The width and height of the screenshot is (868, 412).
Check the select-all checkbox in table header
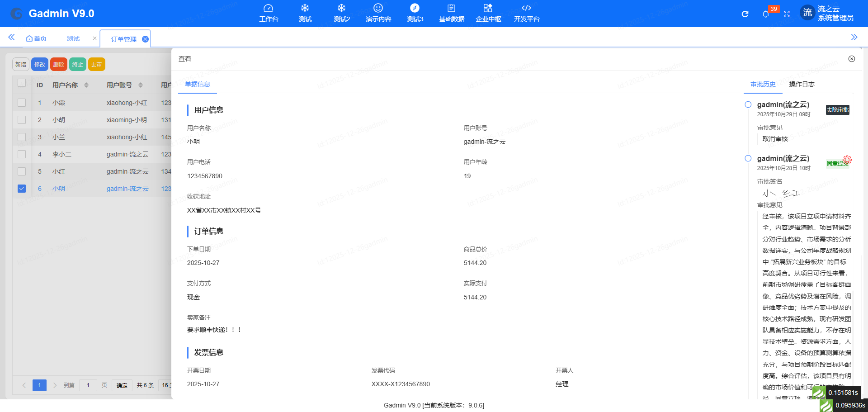click(21, 83)
